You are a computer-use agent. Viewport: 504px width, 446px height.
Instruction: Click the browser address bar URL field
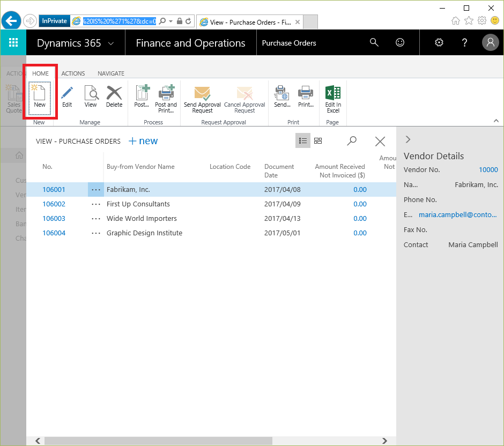[x=120, y=21]
